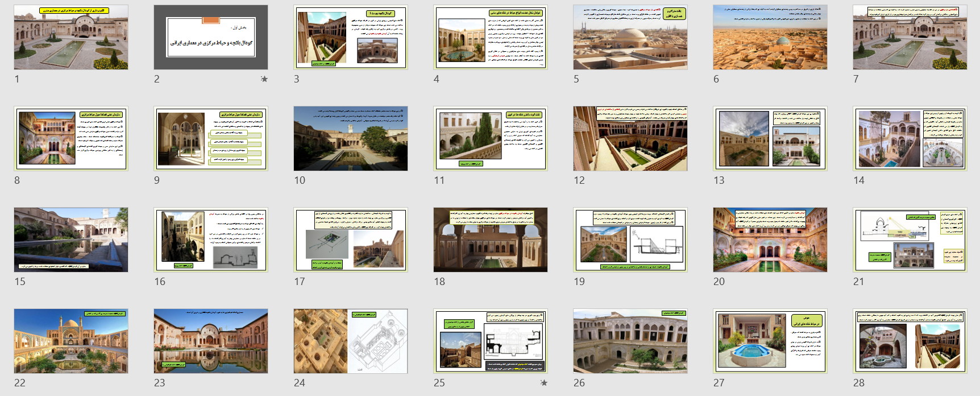Choose slide 27 with blue octagonal pool

(x=770, y=341)
